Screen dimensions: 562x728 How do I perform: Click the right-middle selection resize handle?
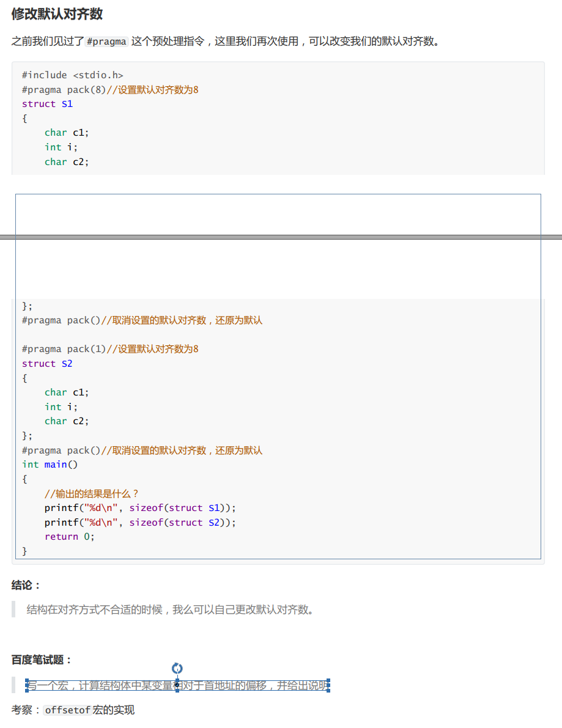click(328, 685)
